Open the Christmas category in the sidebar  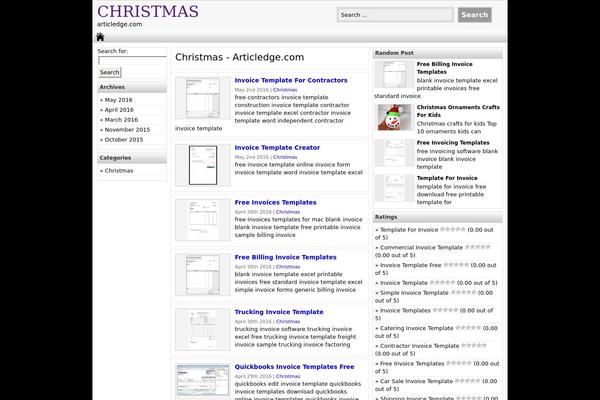click(119, 171)
